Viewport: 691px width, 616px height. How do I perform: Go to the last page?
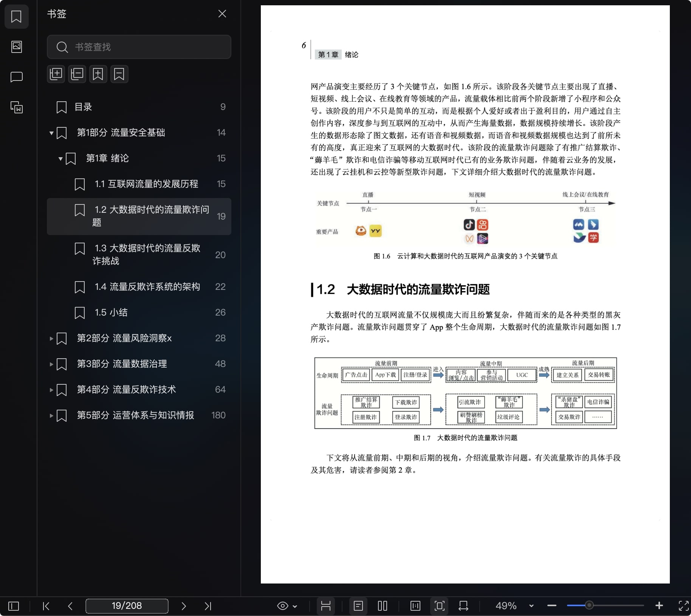(x=208, y=606)
